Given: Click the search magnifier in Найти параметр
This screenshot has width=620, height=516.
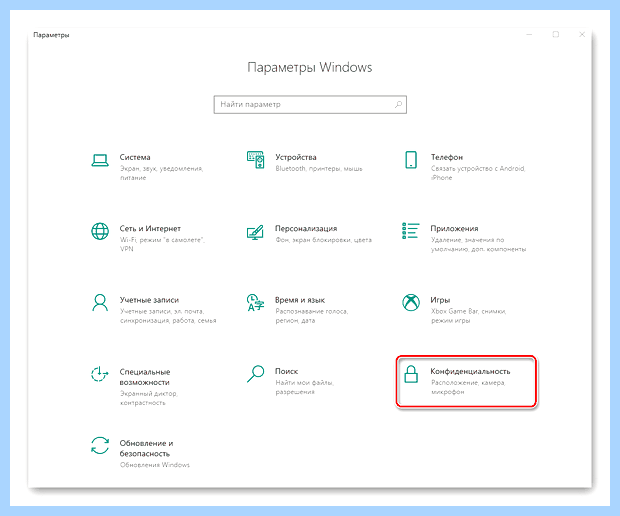Looking at the screenshot, I should click(398, 104).
